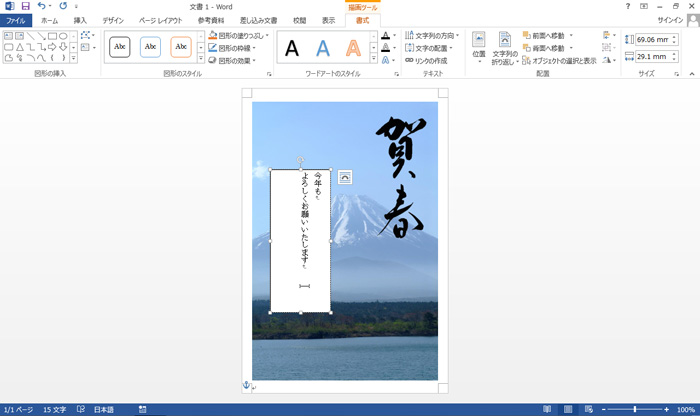Select the elbow connector shape
The height and width of the screenshot is (416, 700).
pyautogui.click(x=31, y=47)
